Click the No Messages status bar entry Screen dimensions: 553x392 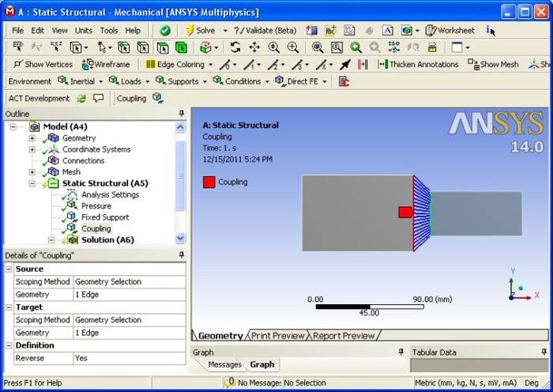(x=252, y=383)
